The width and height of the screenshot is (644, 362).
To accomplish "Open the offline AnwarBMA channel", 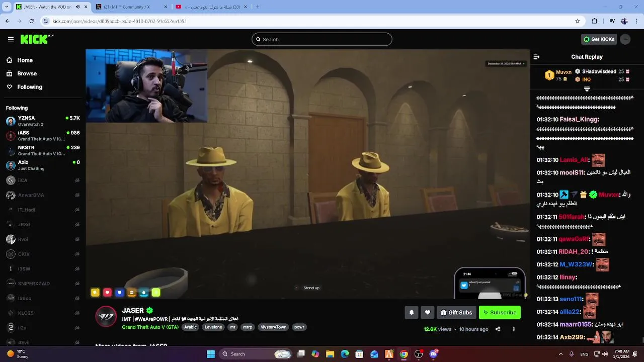I will (x=43, y=195).
